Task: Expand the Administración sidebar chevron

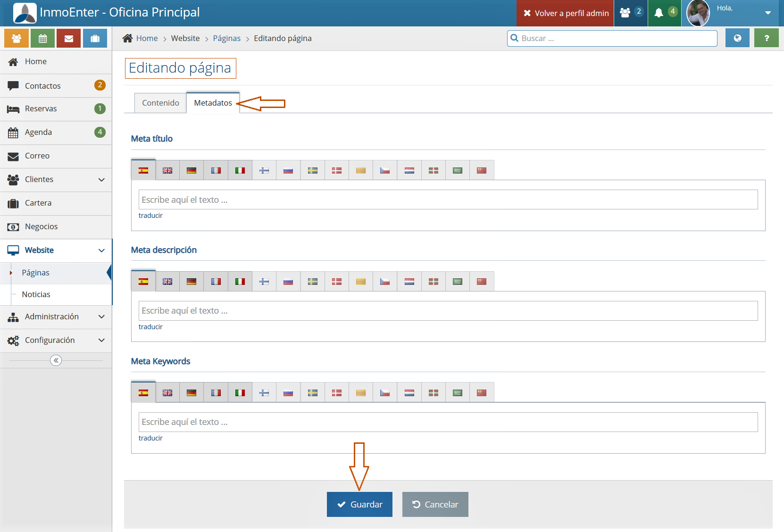Action: click(x=101, y=317)
